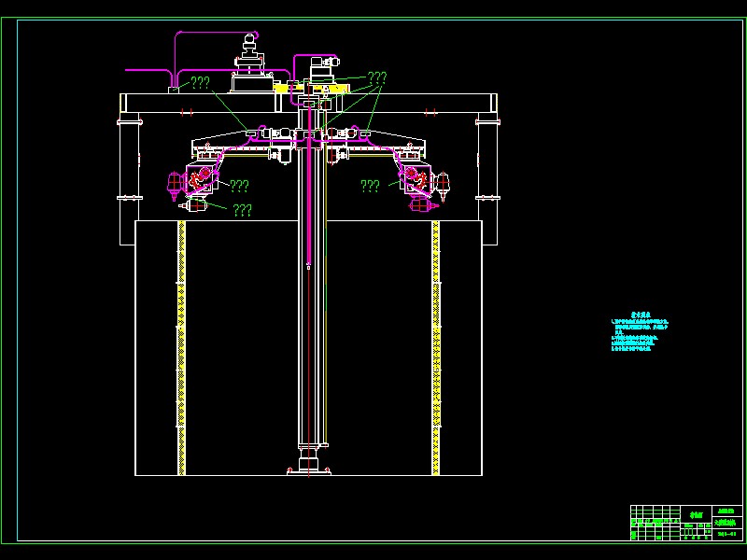Select the "???" label above the right-hand motor leaders
The width and height of the screenshot is (747, 560).
(x=377, y=78)
